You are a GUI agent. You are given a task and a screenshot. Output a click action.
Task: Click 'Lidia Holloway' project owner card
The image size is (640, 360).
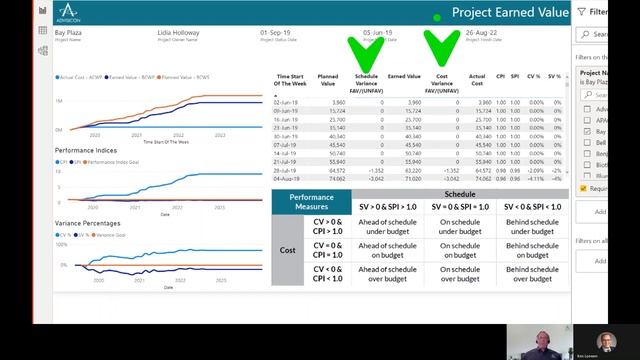(178, 33)
